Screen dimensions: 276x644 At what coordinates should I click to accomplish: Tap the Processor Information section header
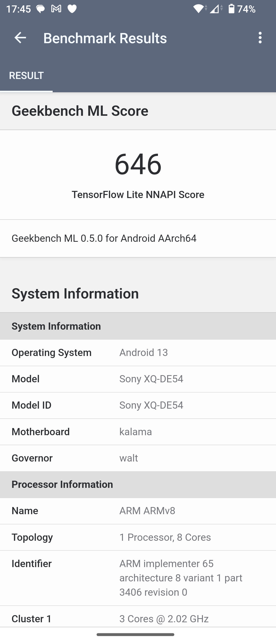coord(62,485)
